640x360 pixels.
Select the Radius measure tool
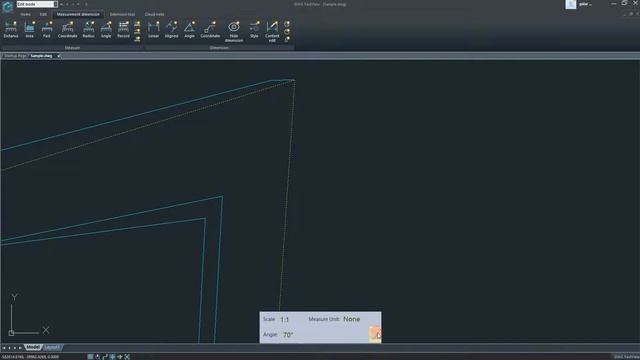(x=88, y=30)
